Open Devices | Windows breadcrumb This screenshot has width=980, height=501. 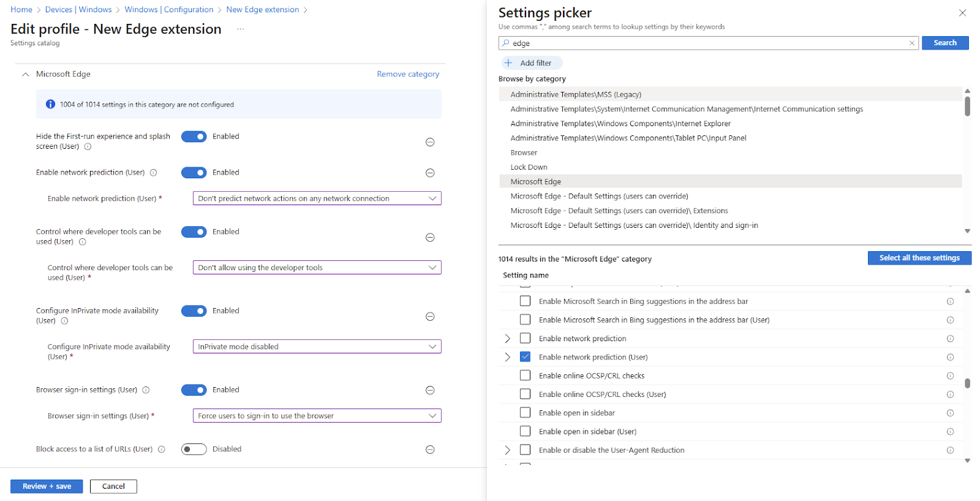78,10
